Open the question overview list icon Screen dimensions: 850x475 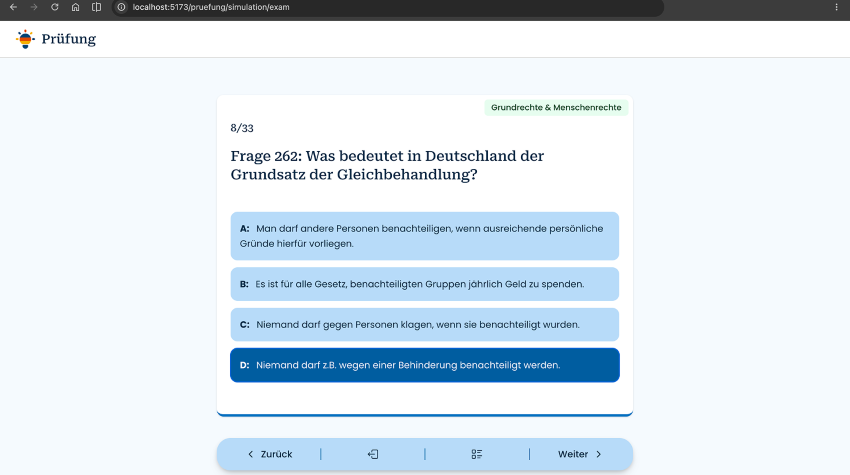[x=476, y=454]
